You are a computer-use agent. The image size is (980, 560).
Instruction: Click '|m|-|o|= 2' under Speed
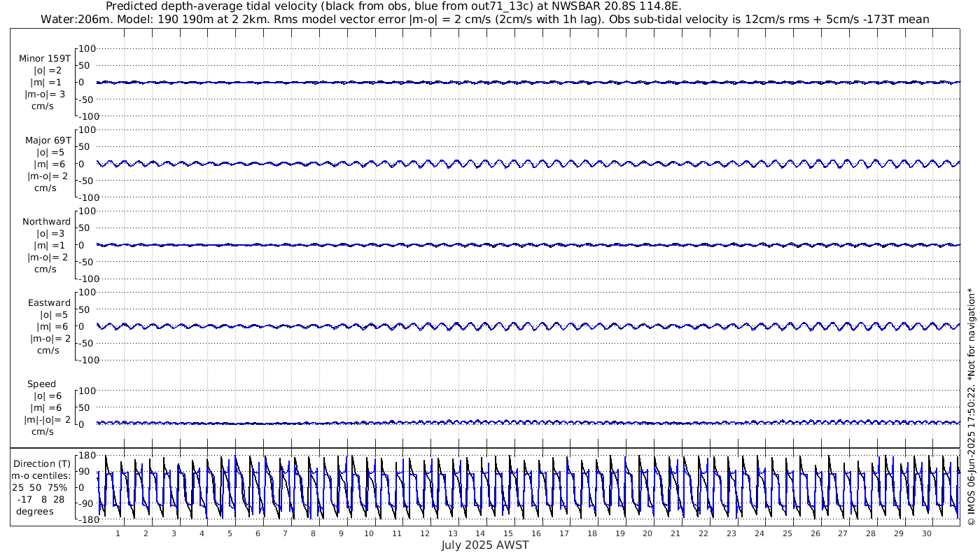click(x=48, y=420)
